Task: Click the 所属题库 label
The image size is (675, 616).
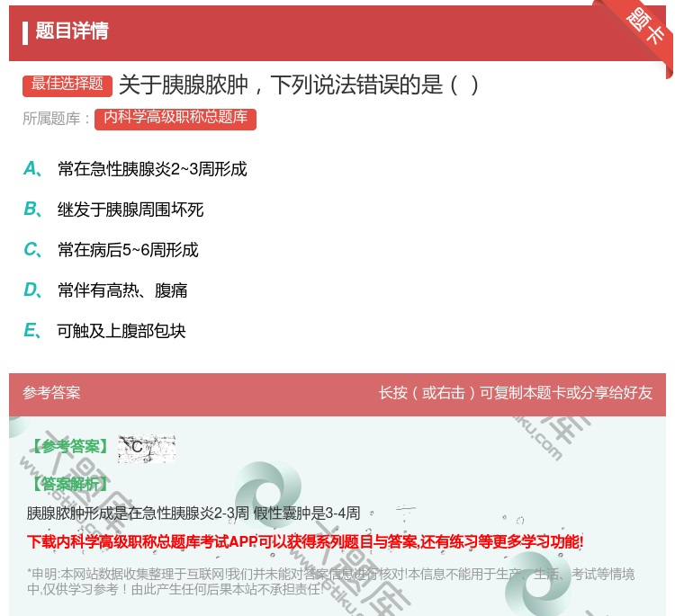Action: click(x=56, y=119)
